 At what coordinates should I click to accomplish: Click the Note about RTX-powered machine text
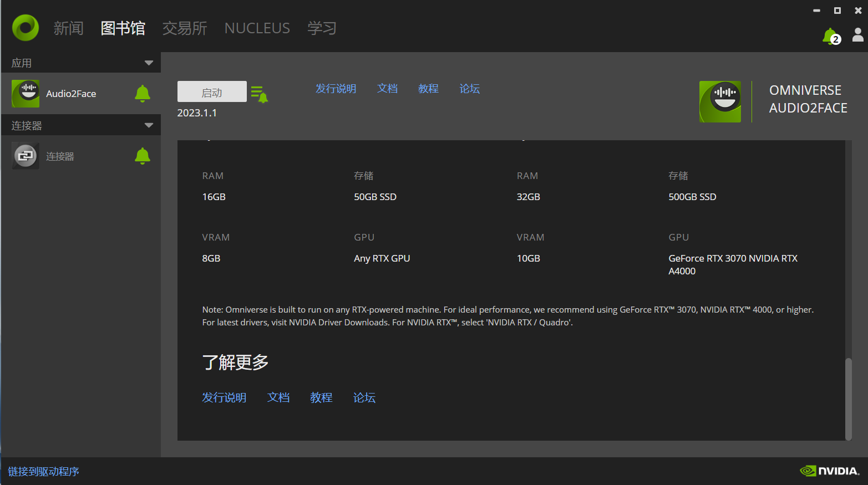(x=508, y=316)
